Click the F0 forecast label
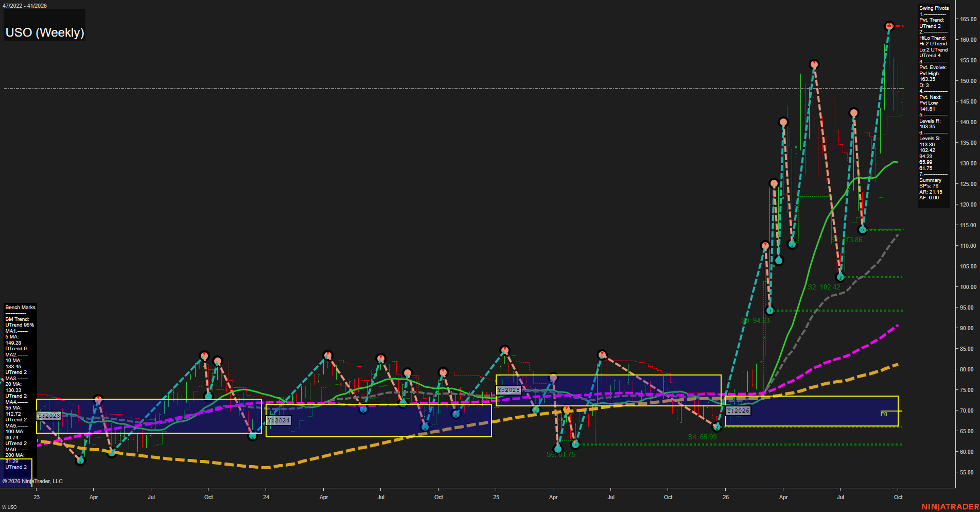Screen dimensions: 980x512 pos(884,414)
